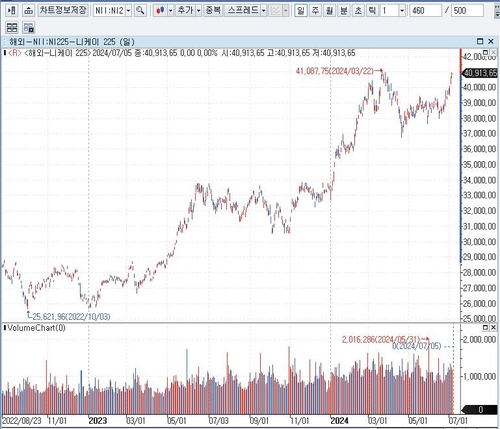Screen dimensions: 500x429
Task: Click the volume peak label 2,016,286(2024/05/31)
Action: tap(381, 340)
